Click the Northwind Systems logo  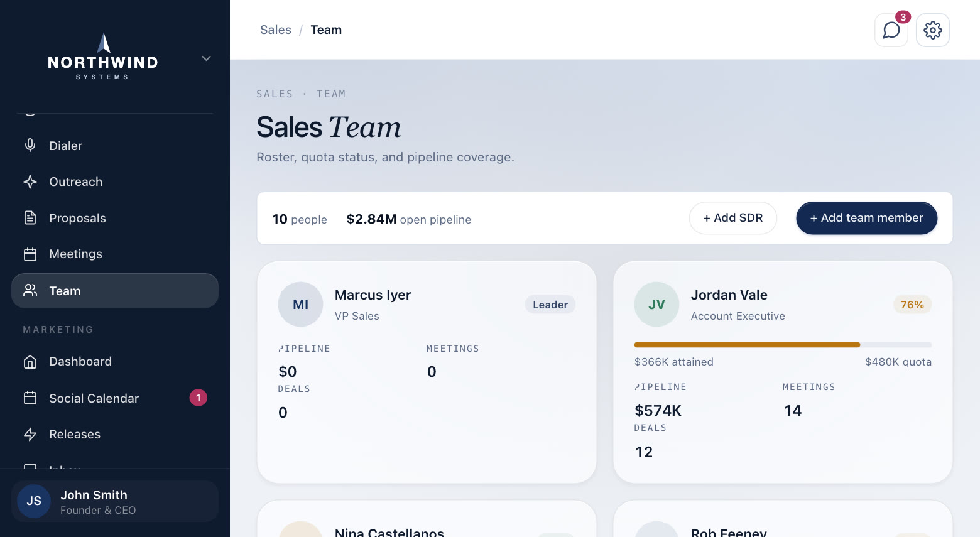point(103,57)
